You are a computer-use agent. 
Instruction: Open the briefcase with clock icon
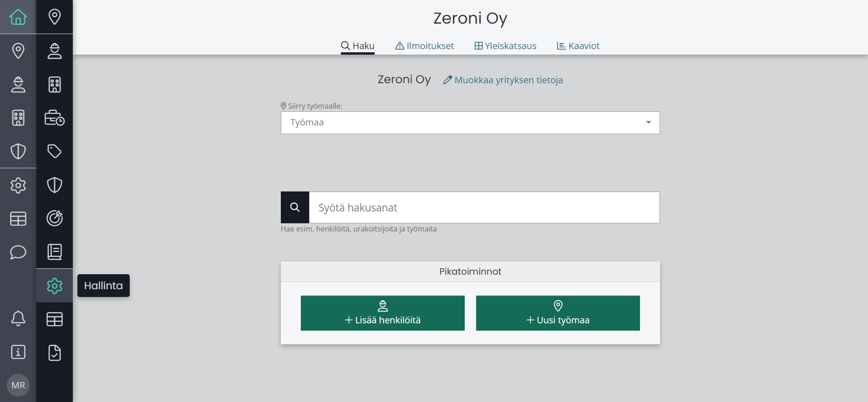coord(55,118)
